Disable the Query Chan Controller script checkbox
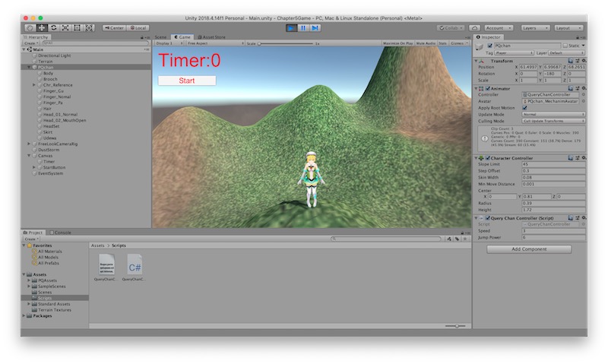Viewport: 608px width, 364px height. [488, 218]
